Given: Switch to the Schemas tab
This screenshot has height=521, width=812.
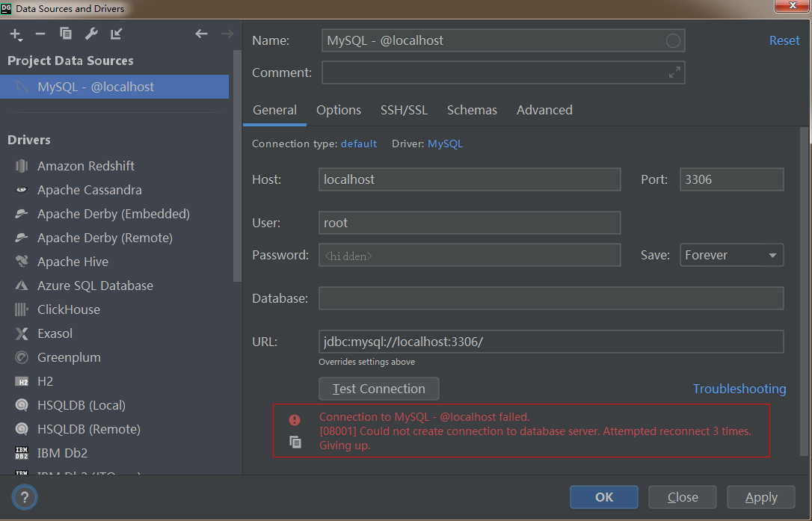Looking at the screenshot, I should tap(472, 111).
